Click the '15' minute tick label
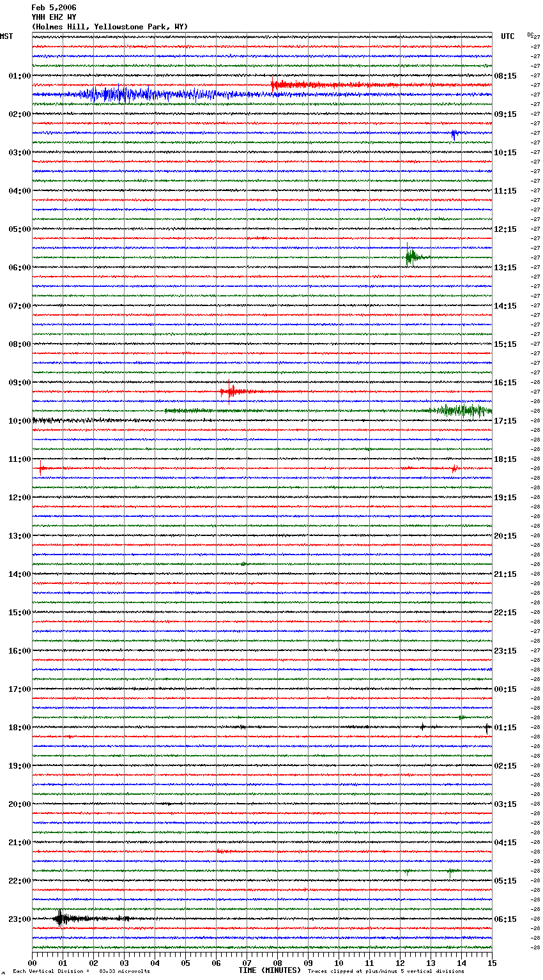The height and width of the screenshot is (980, 543). [492, 963]
